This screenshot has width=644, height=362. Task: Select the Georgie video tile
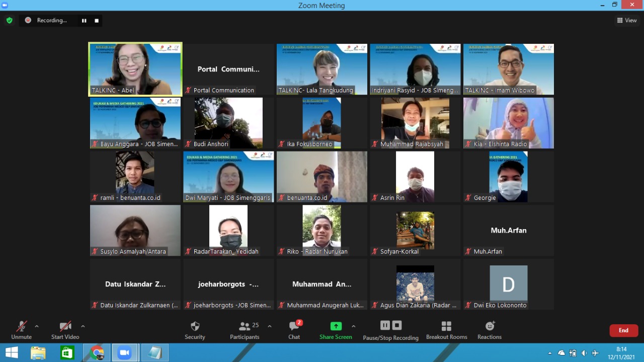(509, 177)
